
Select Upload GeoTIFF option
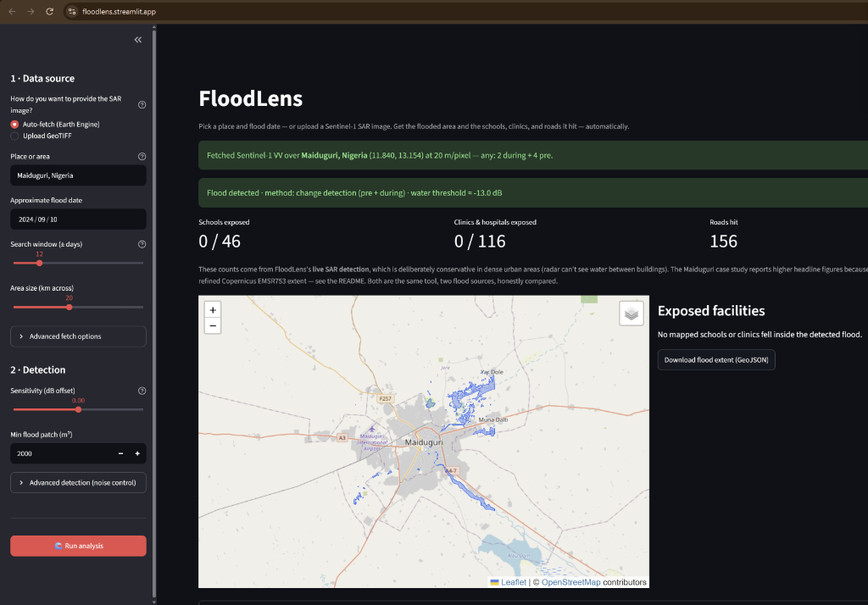coord(42,136)
